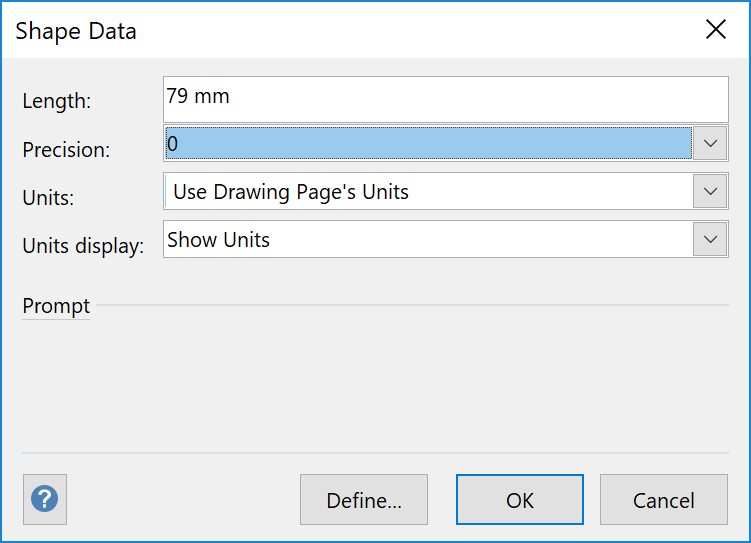751x543 pixels.
Task: Click the Length input field
Action: coord(445,99)
